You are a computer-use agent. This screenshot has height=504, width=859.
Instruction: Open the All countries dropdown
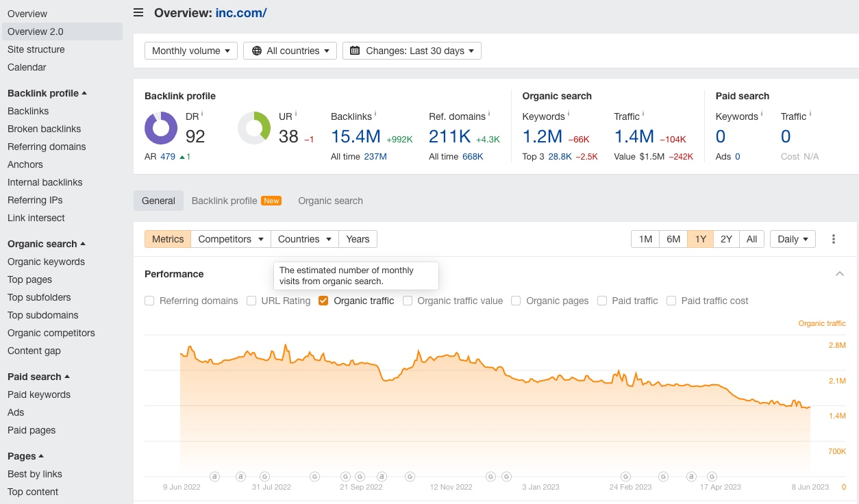click(x=290, y=51)
